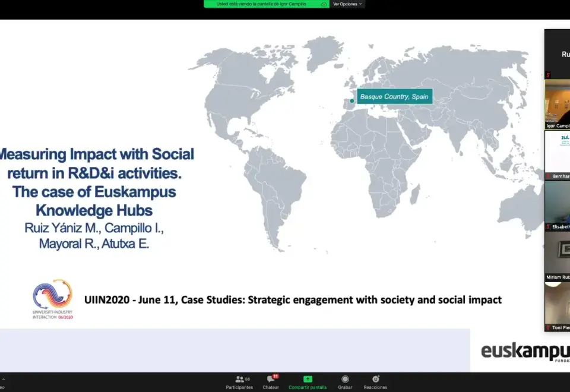Click the muted microphone icon beside Elisabeth

(548, 227)
